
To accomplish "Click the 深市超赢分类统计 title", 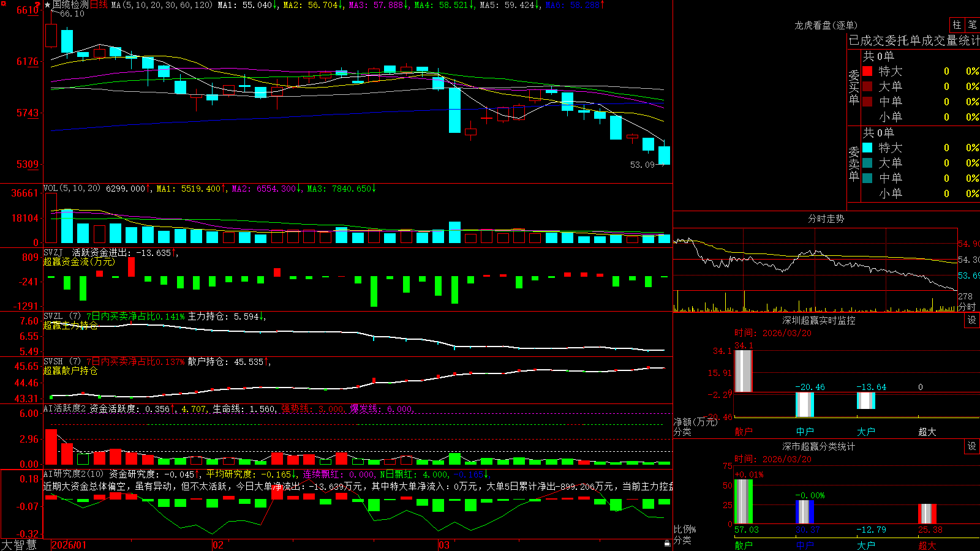I will click(818, 446).
